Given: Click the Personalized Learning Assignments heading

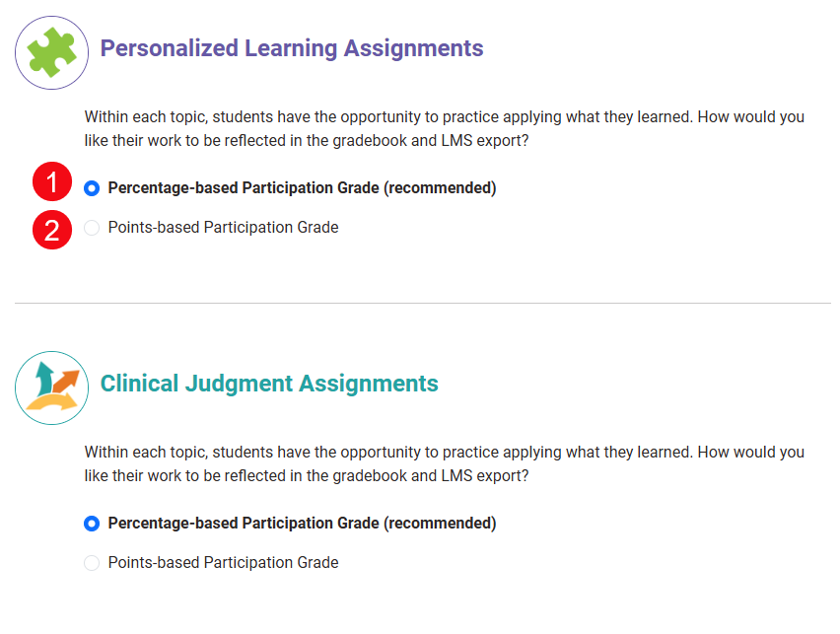Looking at the screenshot, I should [292, 47].
